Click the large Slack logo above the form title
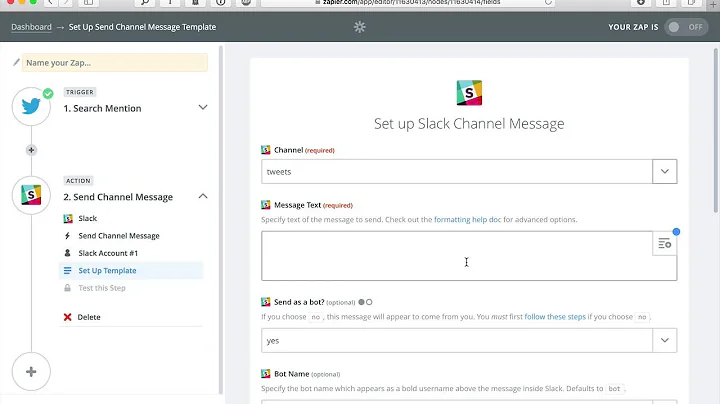Screen dimensions: 720x404 click(x=469, y=93)
